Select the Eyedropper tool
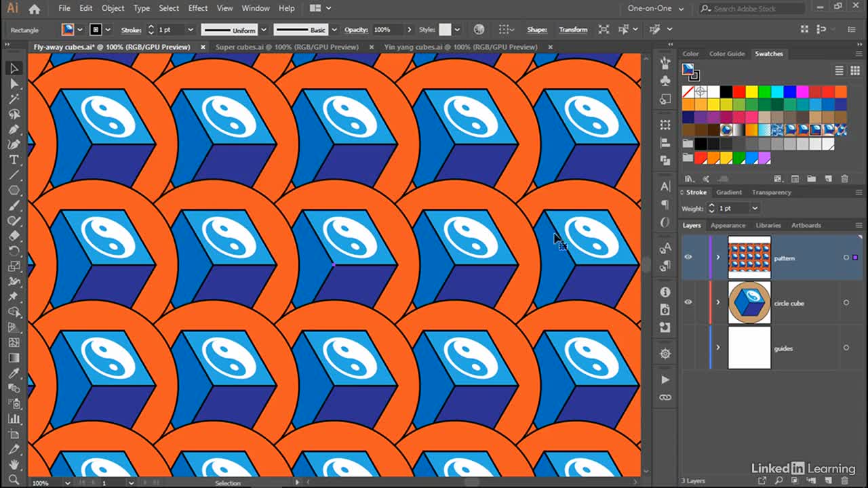Screen dimensions: 868x488 [x=14, y=373]
